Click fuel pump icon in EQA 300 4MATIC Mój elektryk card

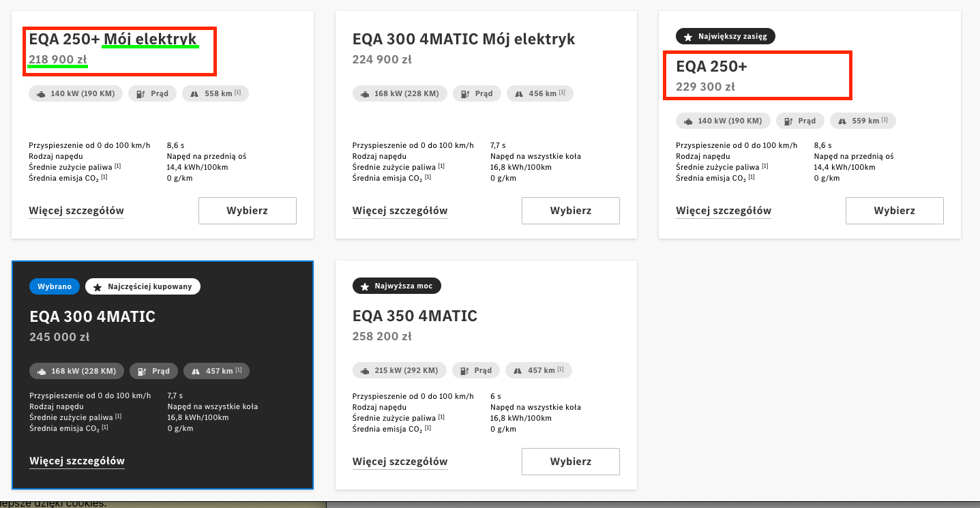tap(465, 93)
